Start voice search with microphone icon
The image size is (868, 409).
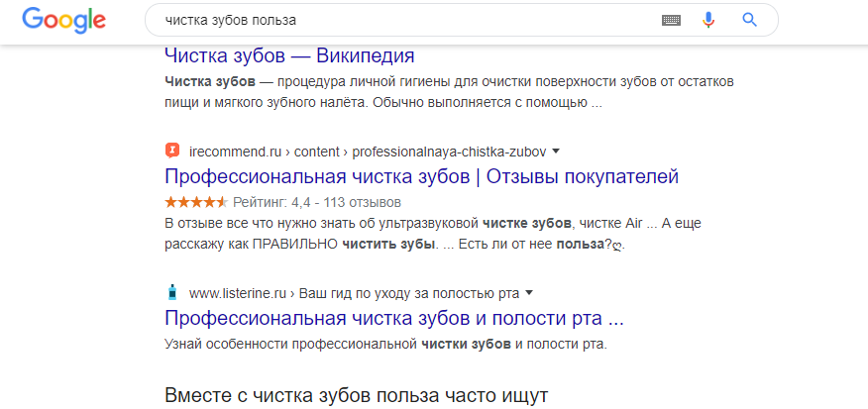click(708, 21)
